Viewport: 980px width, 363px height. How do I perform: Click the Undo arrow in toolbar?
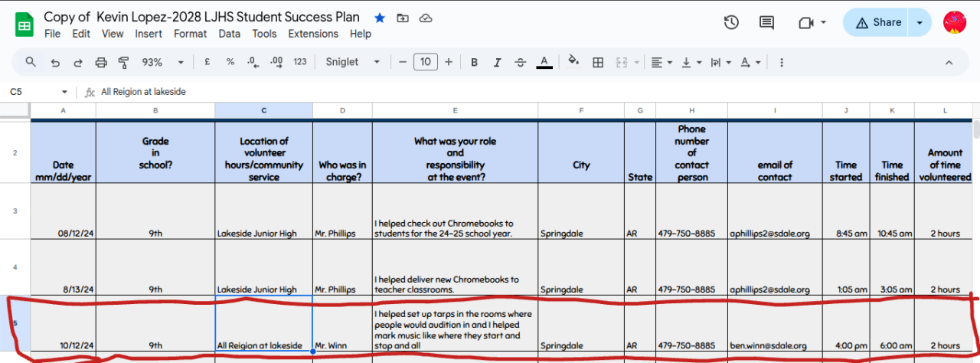click(55, 62)
